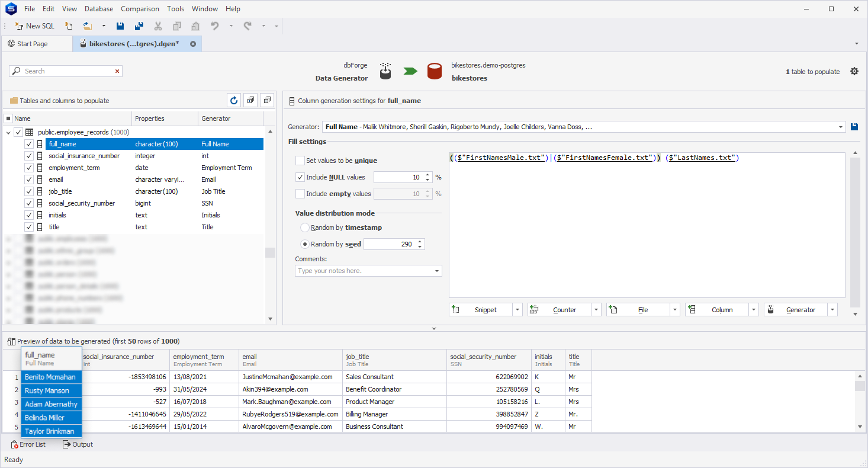Screen dimensions: 868x468
Task: Click the Copy icon in toolbar
Action: pyautogui.click(x=176, y=26)
